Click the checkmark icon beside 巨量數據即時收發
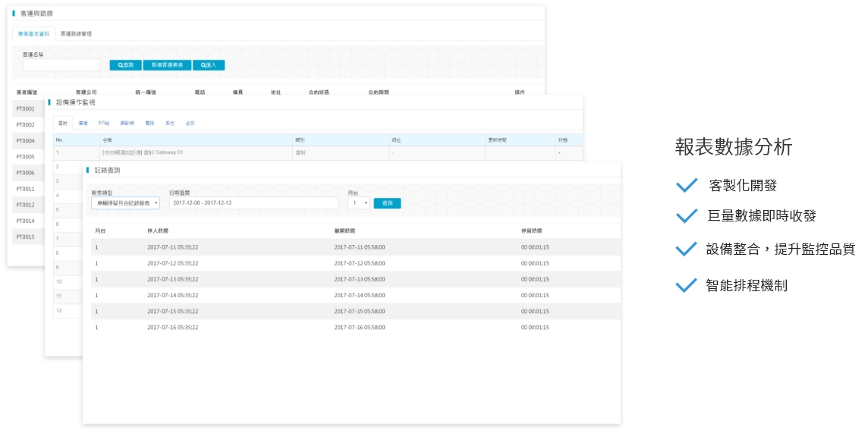868x433 pixels. pos(686,216)
